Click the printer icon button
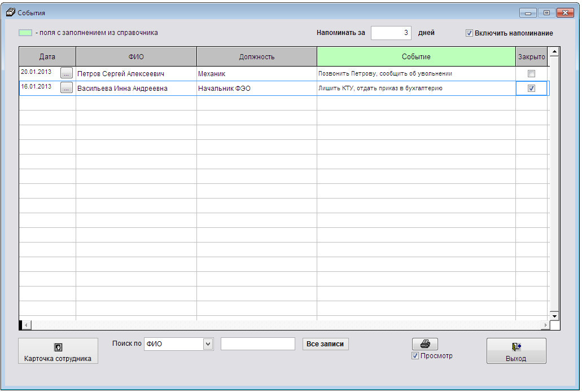 pyautogui.click(x=425, y=344)
